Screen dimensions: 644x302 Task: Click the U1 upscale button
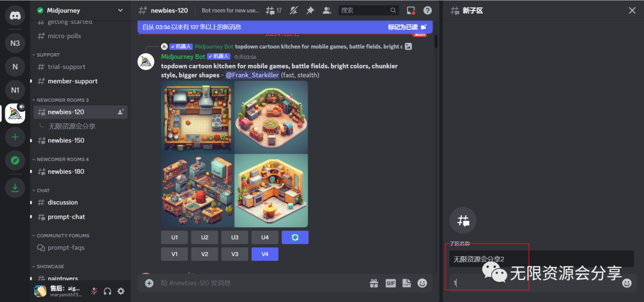175,237
